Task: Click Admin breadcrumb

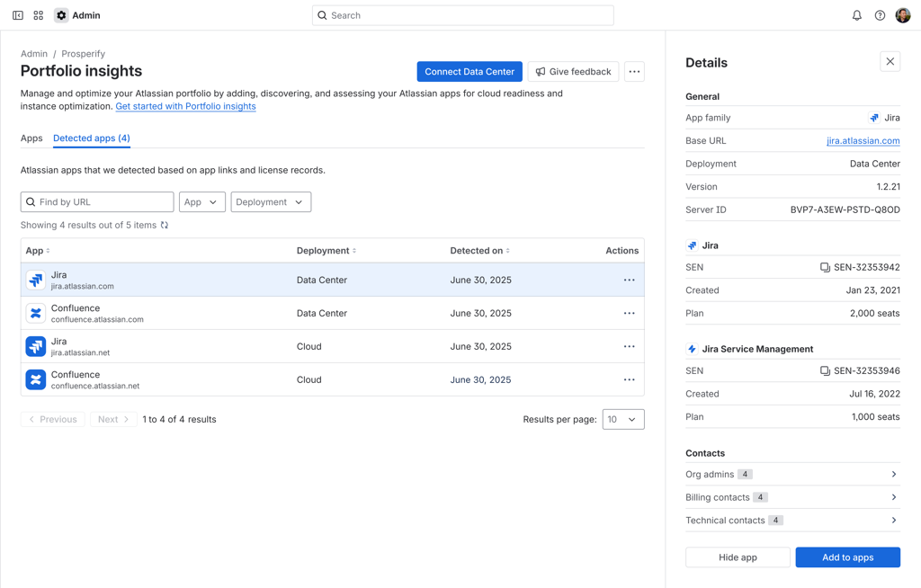Action: point(34,53)
